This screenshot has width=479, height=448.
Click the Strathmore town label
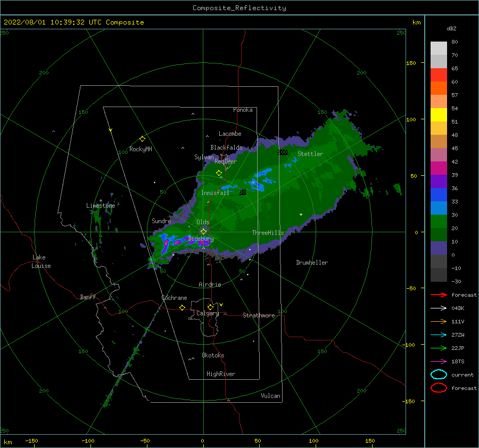[259, 315]
